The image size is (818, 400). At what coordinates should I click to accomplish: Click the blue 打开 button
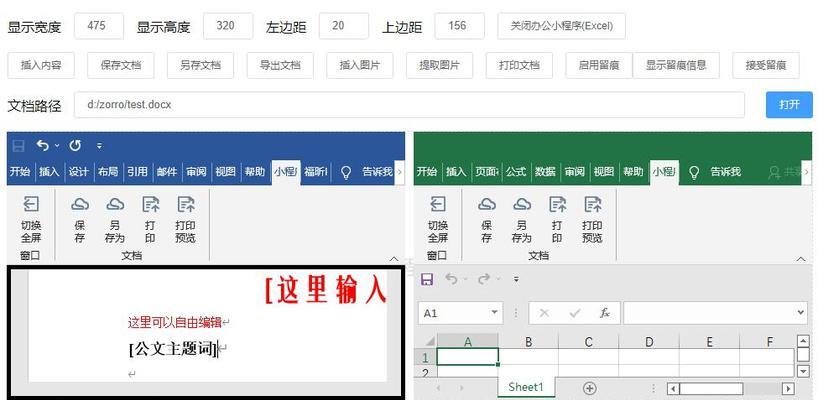point(789,104)
